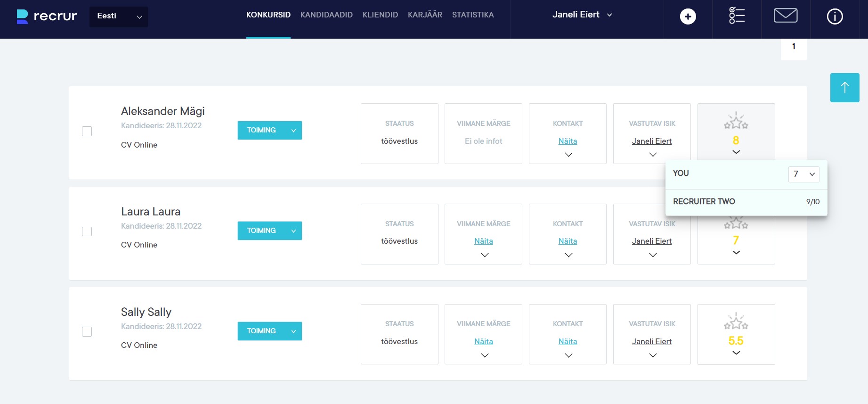Click the recrur logo icon
Viewport: 868px width, 404px height.
22,16
